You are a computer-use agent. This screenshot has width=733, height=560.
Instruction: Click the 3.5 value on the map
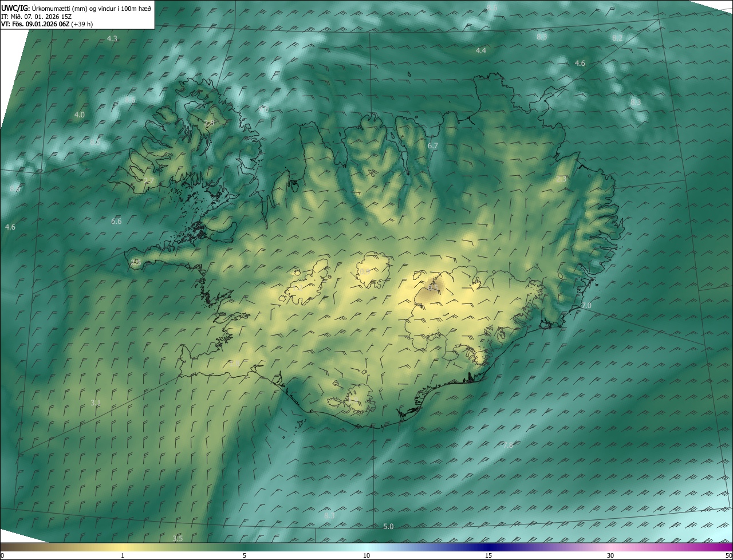coord(178,539)
